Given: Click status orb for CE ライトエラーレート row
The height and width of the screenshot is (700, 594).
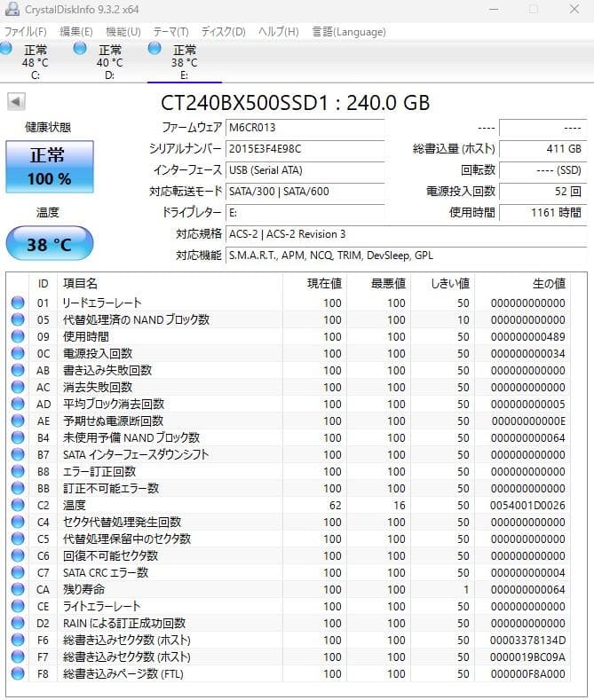Looking at the screenshot, I should (18, 606).
